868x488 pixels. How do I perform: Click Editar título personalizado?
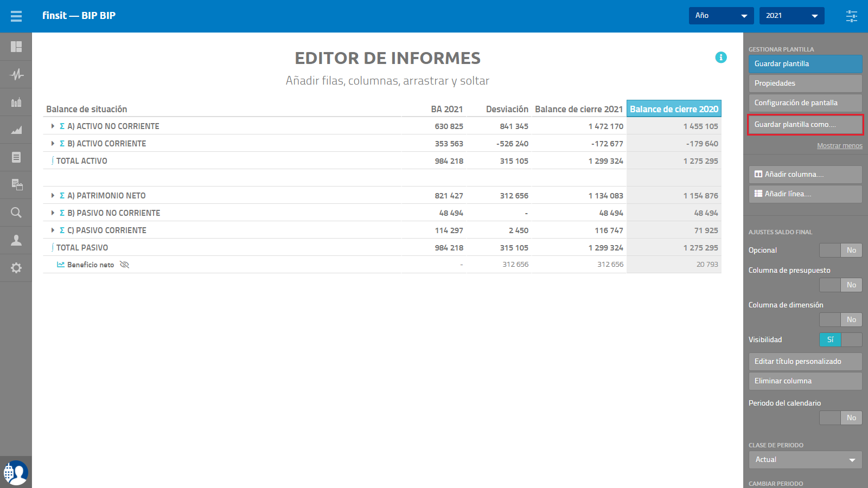tap(805, 362)
